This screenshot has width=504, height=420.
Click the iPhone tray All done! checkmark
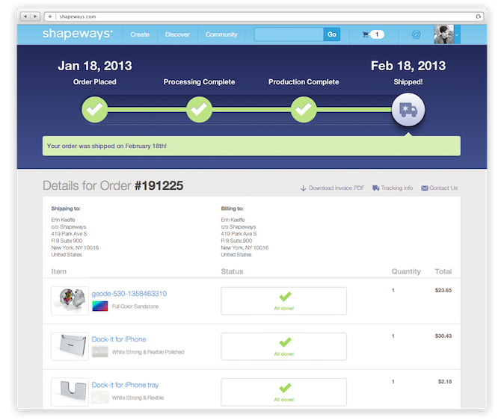(285, 388)
